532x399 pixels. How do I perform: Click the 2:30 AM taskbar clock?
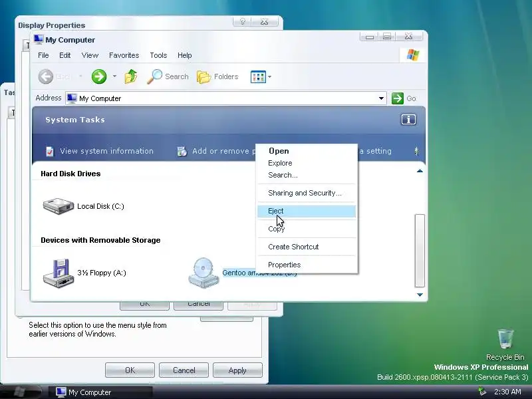[x=507, y=392]
